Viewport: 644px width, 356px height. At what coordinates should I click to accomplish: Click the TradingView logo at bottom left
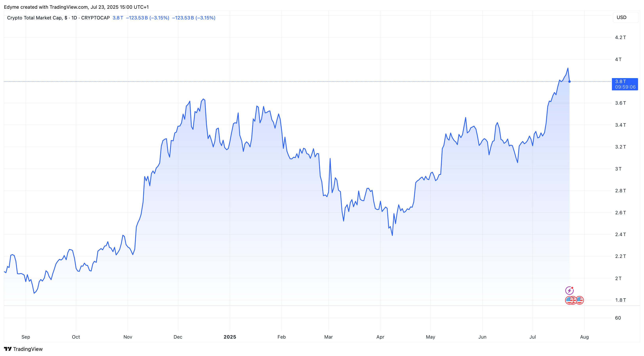point(8,349)
